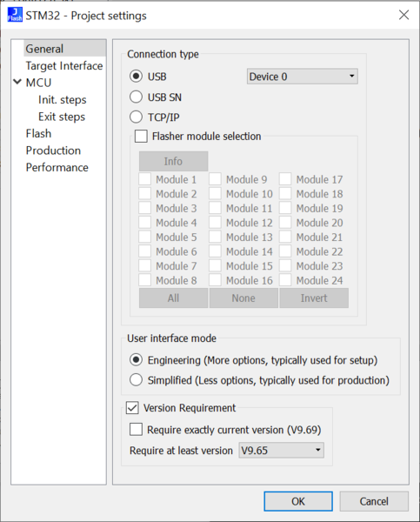Viewport: 420px width, 522px height.
Task: Check the Module 13 checkbox
Action: 215,237
